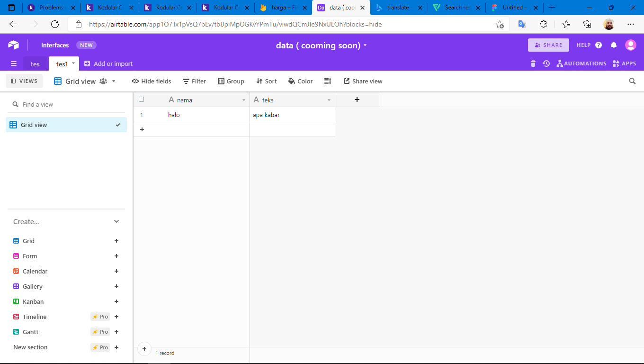Open the tables hamburger menu
Image resolution: width=644 pixels, height=364 pixels.
pos(14,64)
